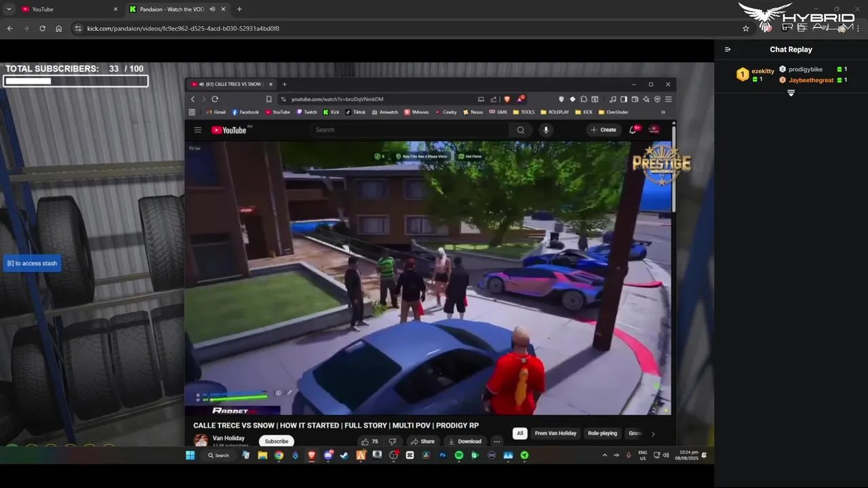This screenshot has width=868, height=488.
Task: Open the home page in outer browser
Action: [x=58, y=28]
